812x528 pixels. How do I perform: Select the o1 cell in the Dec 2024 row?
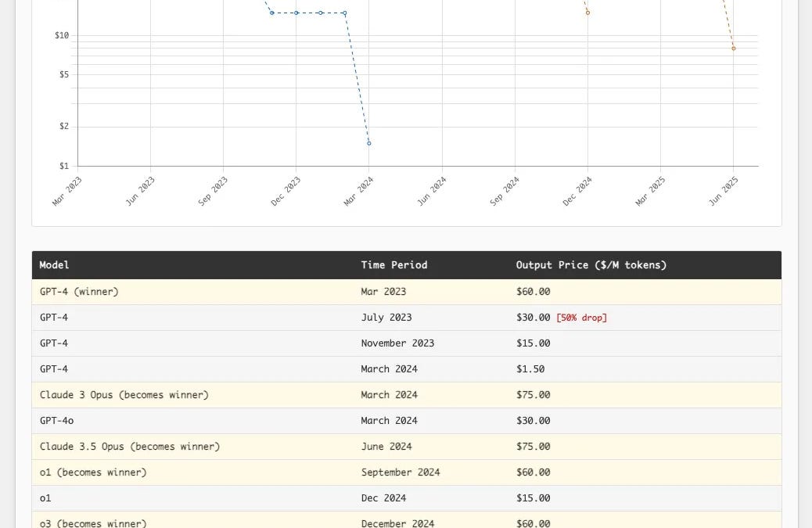45,498
